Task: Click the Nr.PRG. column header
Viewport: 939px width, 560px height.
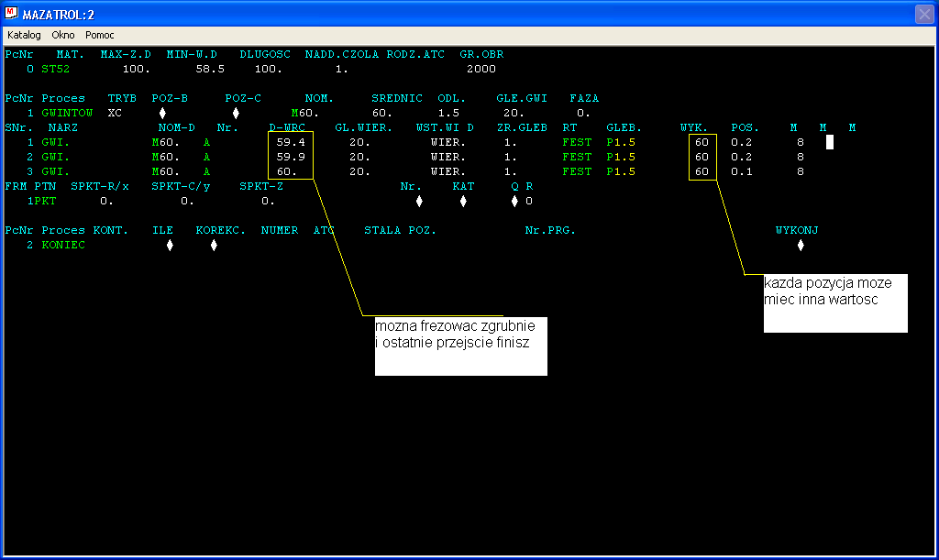Action: [x=550, y=230]
